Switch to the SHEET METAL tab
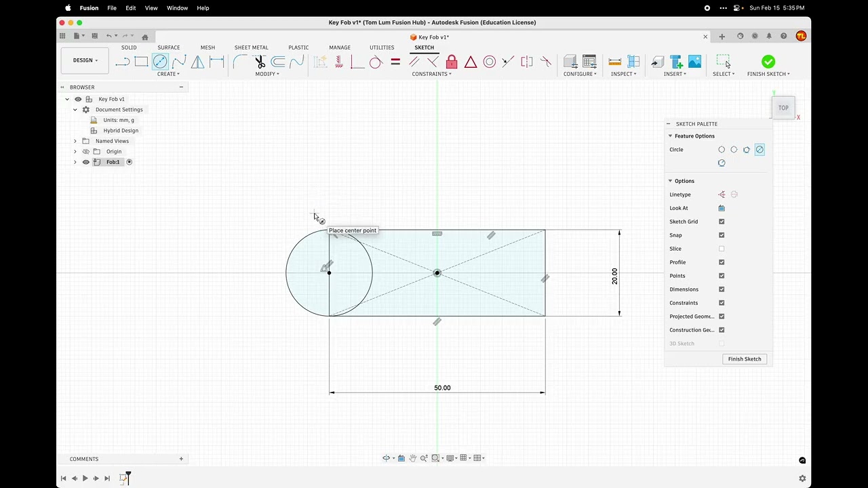 (252, 47)
